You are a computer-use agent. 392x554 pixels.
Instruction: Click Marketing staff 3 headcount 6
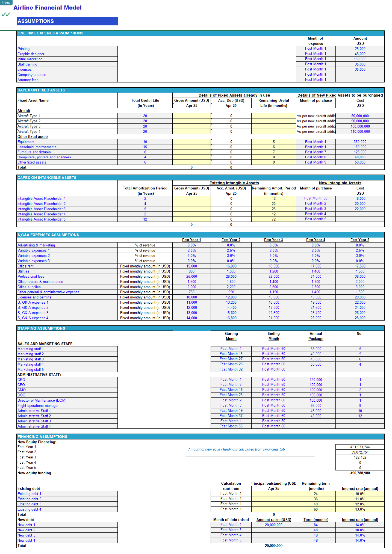360,359
